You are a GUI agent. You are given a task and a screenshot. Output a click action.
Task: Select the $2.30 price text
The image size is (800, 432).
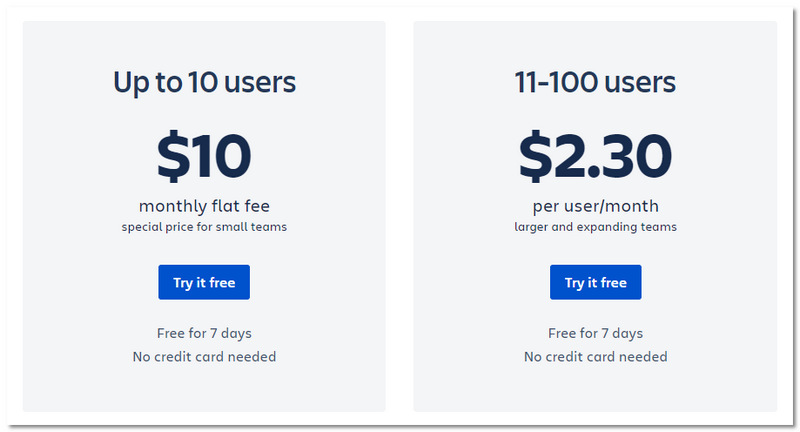tap(595, 157)
